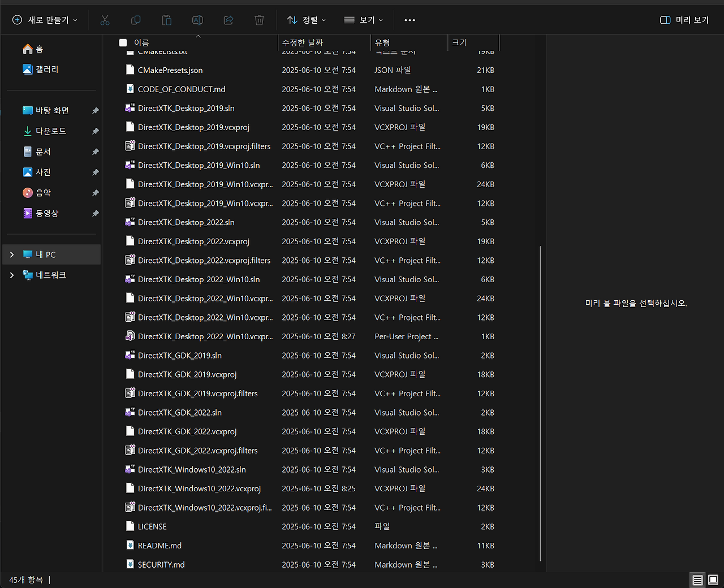This screenshot has height=588, width=724.
Task: Select DirectXTK_GDK_2019.vcxproj file name
Action: pyautogui.click(x=187, y=374)
